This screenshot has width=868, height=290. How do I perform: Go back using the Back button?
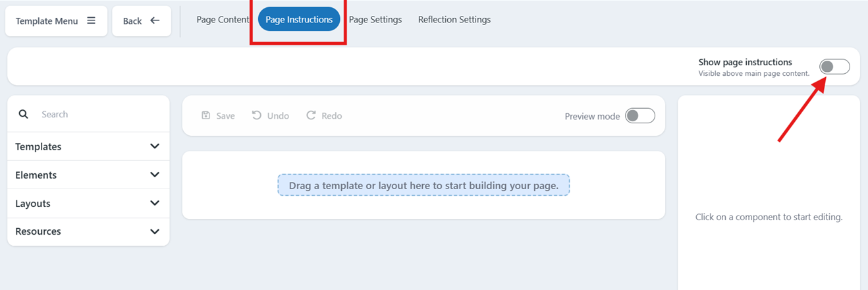point(142,21)
